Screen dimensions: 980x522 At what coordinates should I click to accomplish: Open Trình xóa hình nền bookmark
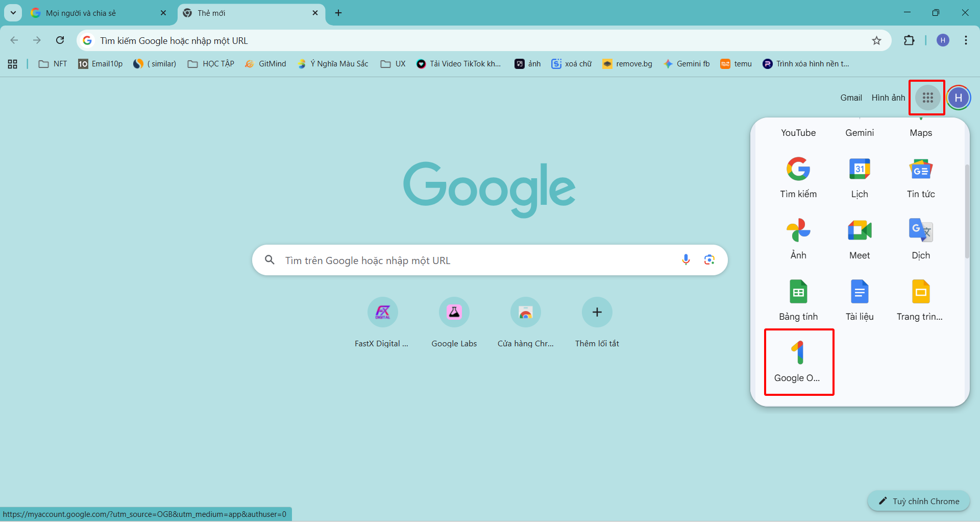click(x=805, y=64)
